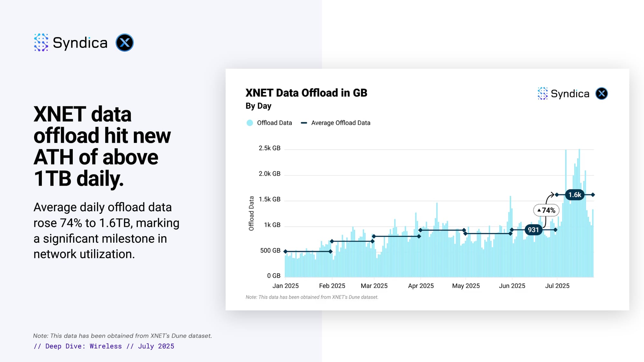Select the Apr 2025 axis label
Image resolution: width=644 pixels, height=362 pixels.
(x=421, y=286)
